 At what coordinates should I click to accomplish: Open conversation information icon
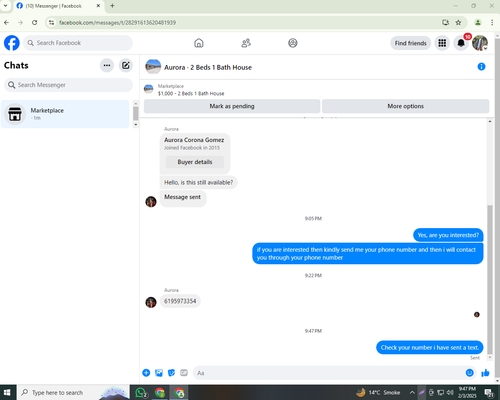pyautogui.click(x=481, y=67)
